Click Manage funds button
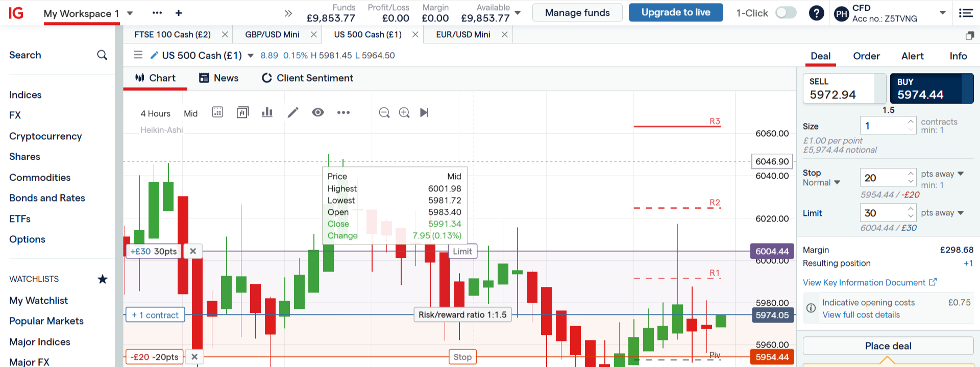980x367 pixels. (577, 12)
